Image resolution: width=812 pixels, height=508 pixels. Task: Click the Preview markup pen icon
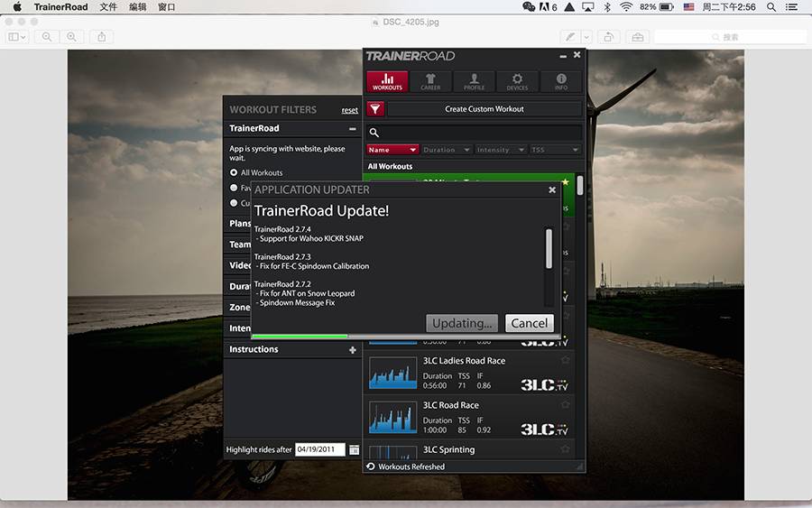tap(570, 37)
